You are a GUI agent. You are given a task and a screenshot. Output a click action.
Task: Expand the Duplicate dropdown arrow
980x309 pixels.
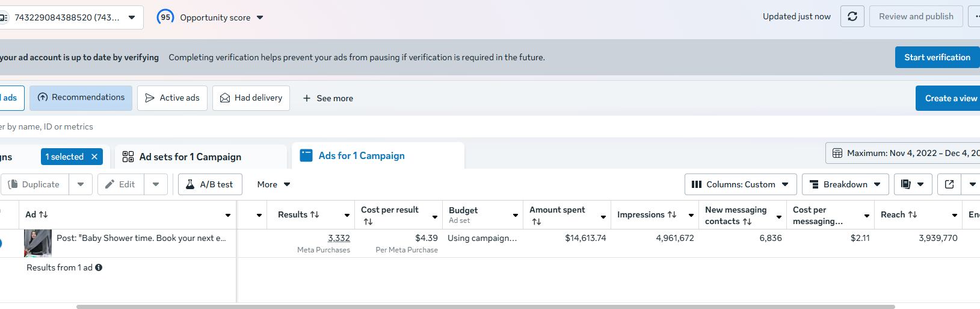[x=81, y=184]
